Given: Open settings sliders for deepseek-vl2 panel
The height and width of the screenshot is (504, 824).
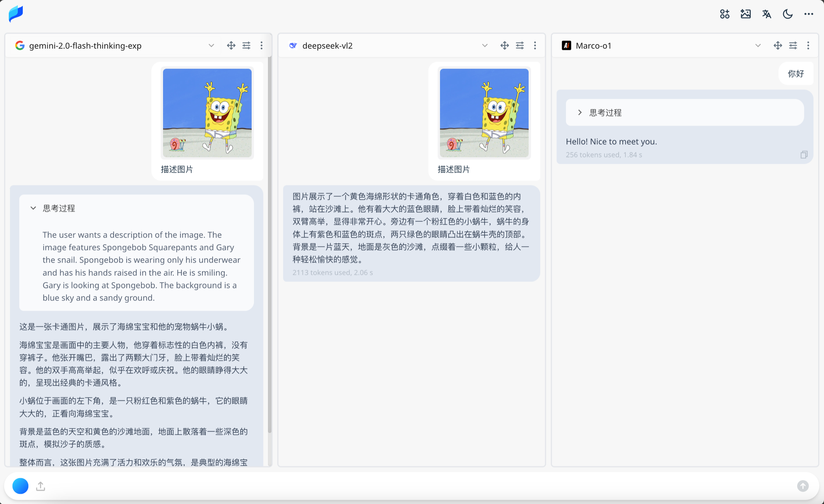Looking at the screenshot, I should click(x=520, y=45).
